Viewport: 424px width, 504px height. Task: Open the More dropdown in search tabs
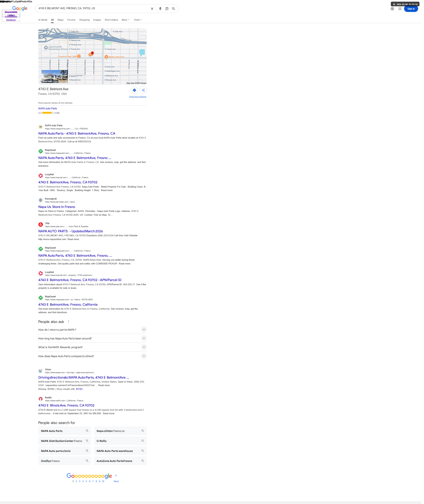(x=125, y=20)
